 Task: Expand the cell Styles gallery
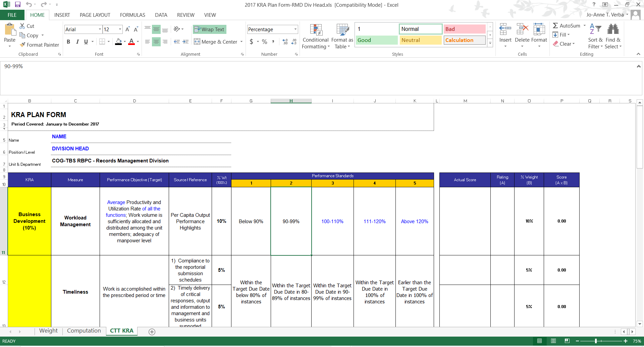pos(490,43)
